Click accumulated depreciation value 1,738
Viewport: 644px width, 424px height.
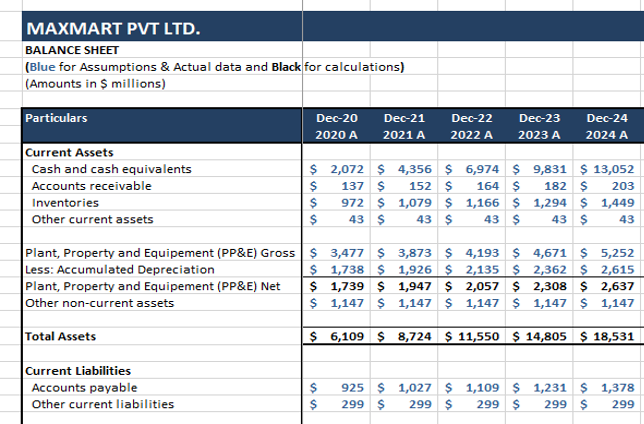(x=347, y=270)
